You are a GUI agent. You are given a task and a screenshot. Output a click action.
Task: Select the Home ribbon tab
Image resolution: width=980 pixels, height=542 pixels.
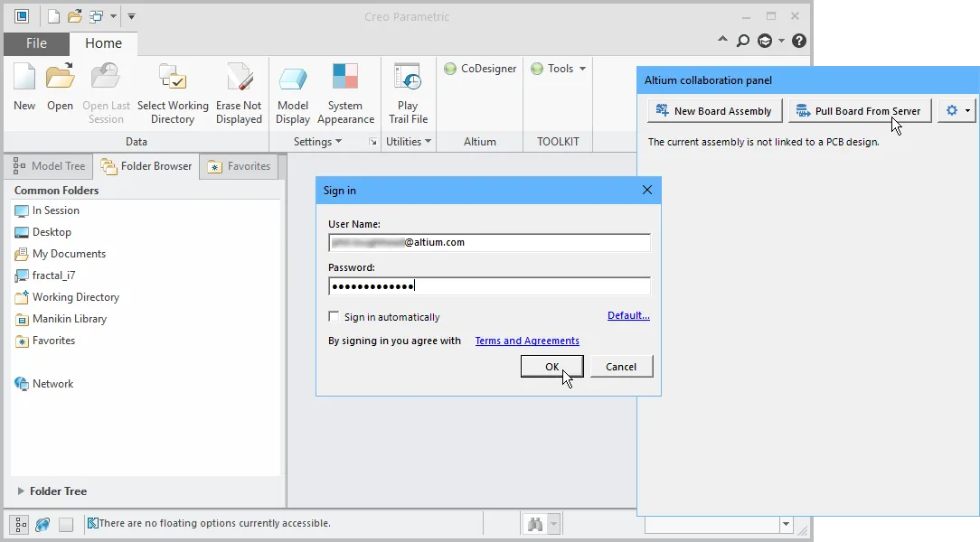point(103,43)
